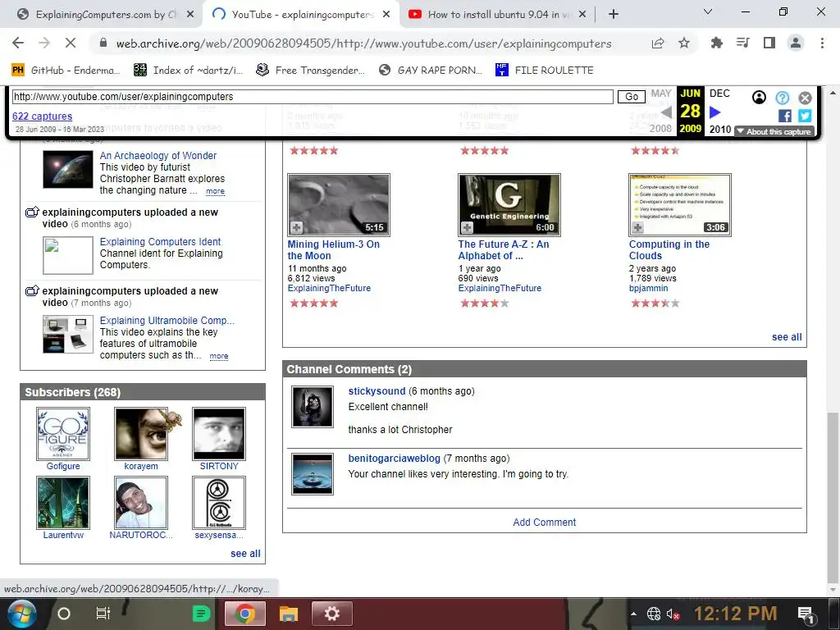Expand the About this capture dropdown
The image size is (840, 630).
[x=774, y=131]
